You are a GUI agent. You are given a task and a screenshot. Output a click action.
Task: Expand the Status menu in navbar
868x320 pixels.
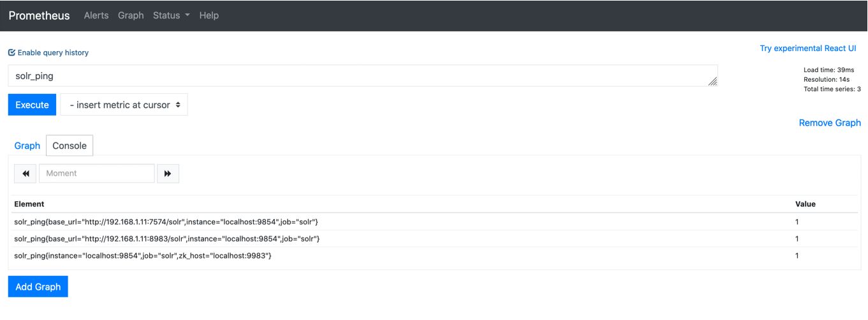pos(171,15)
